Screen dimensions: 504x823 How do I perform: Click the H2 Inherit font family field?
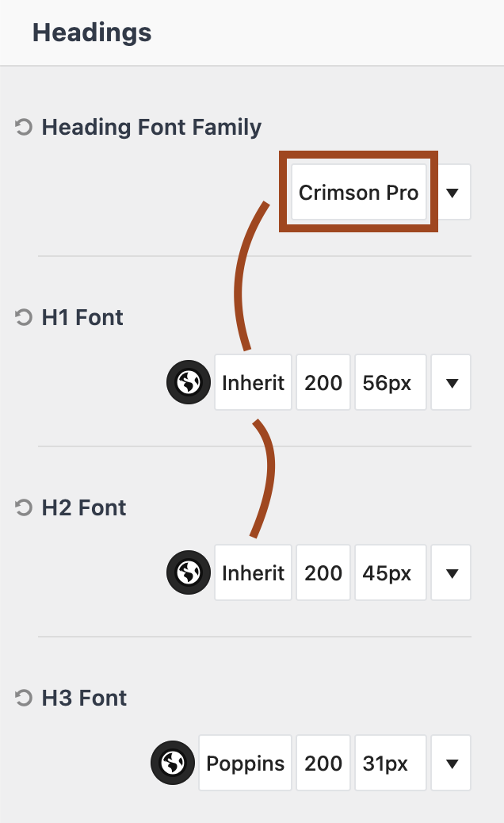point(254,572)
